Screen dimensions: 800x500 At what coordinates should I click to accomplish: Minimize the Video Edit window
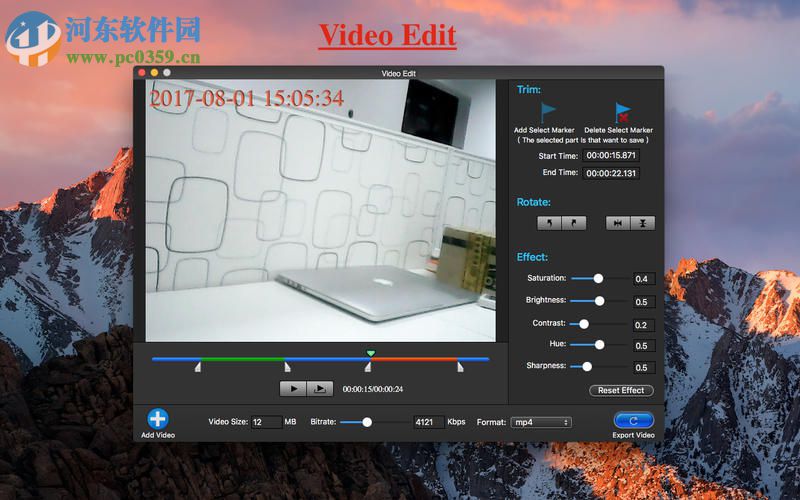pos(154,73)
